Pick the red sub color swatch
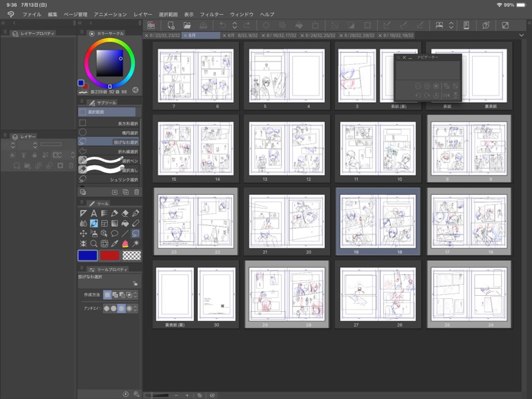 110,255
